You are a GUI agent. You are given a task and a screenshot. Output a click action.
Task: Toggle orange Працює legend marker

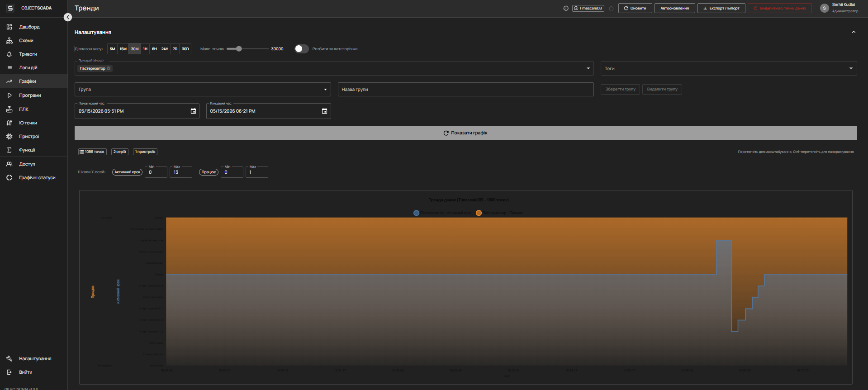pos(479,213)
